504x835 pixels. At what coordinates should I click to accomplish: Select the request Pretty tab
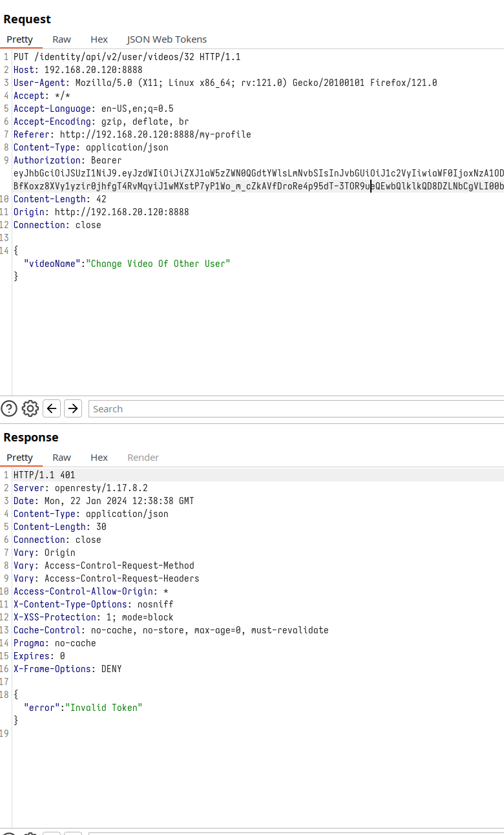coord(20,39)
